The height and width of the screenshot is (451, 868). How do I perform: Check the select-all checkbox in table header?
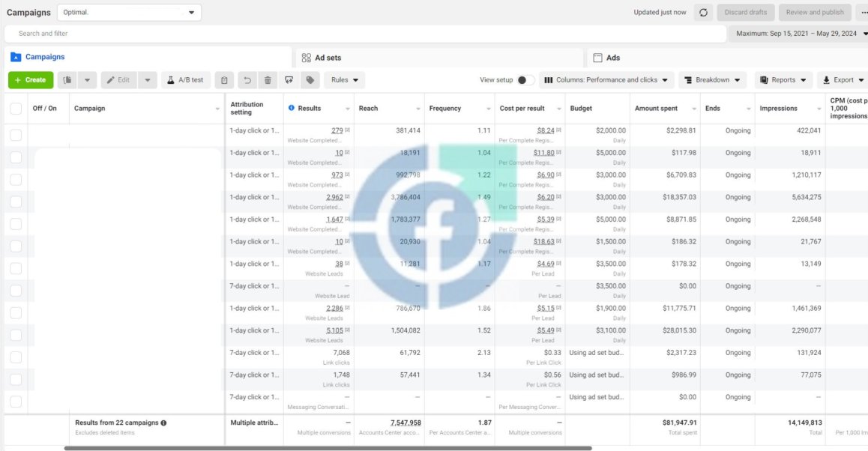[16, 109]
